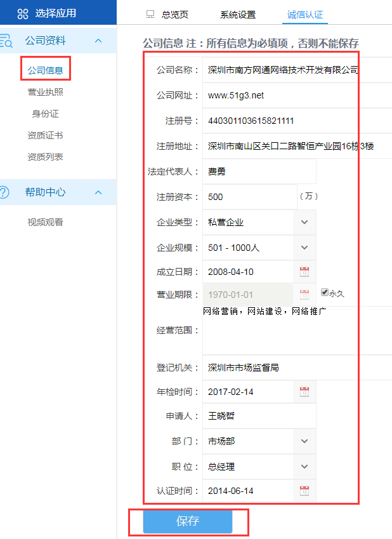Uncheck the 永久 checkbox

click(x=324, y=292)
